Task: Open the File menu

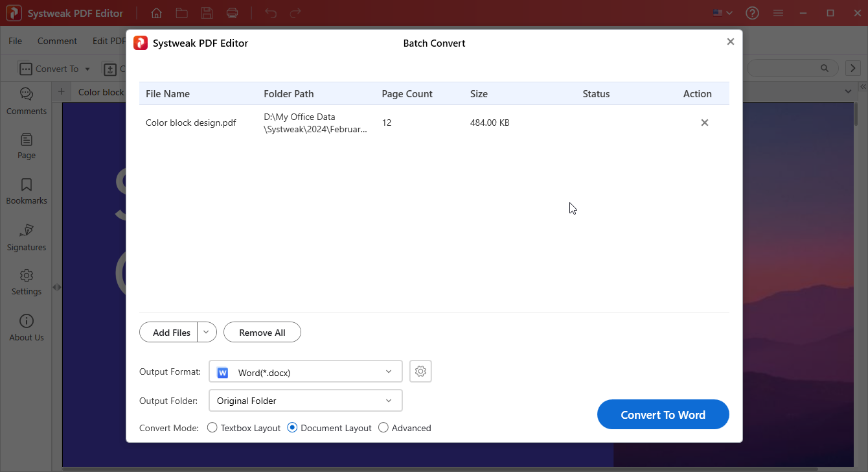Action: (15, 41)
